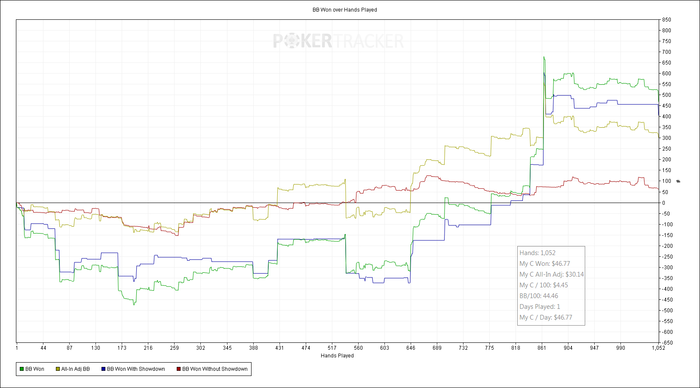Image resolution: width=700 pixels, height=388 pixels.
Task: Click 'My C All-In Adj: $30.14' stat
Action: click(x=551, y=274)
